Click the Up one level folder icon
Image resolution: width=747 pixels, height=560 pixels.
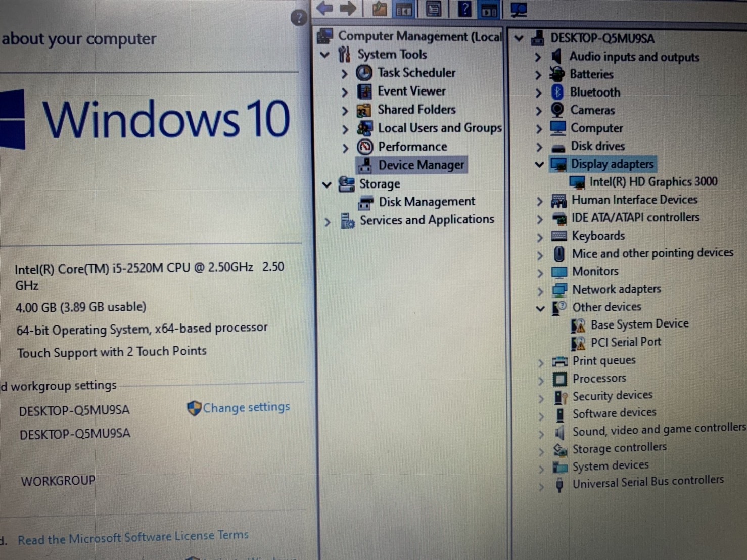[379, 9]
